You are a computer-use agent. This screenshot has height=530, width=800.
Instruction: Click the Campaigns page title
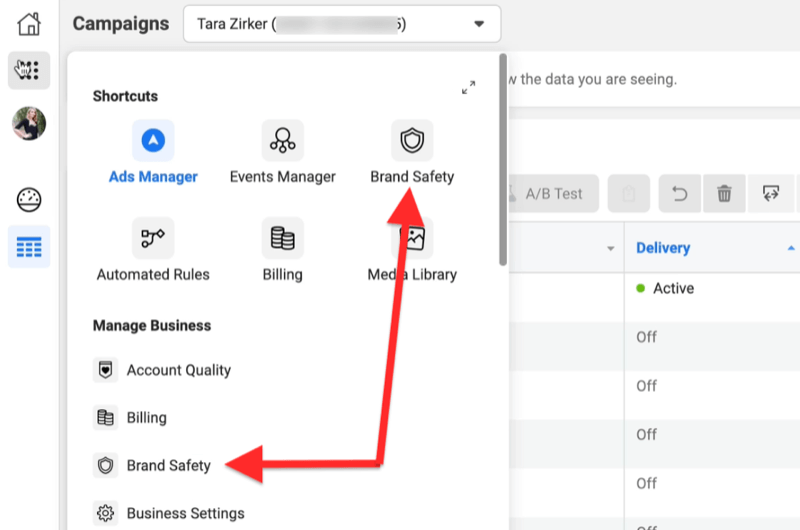(x=121, y=24)
